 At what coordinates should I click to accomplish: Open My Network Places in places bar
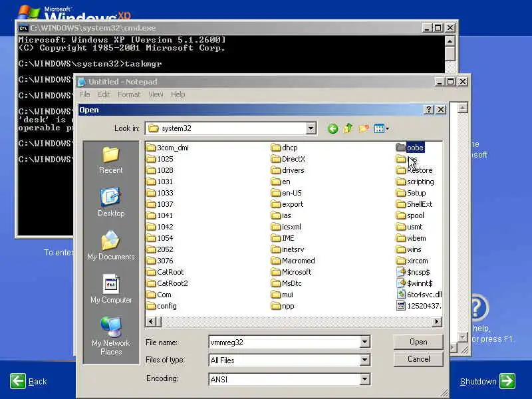coord(111,336)
